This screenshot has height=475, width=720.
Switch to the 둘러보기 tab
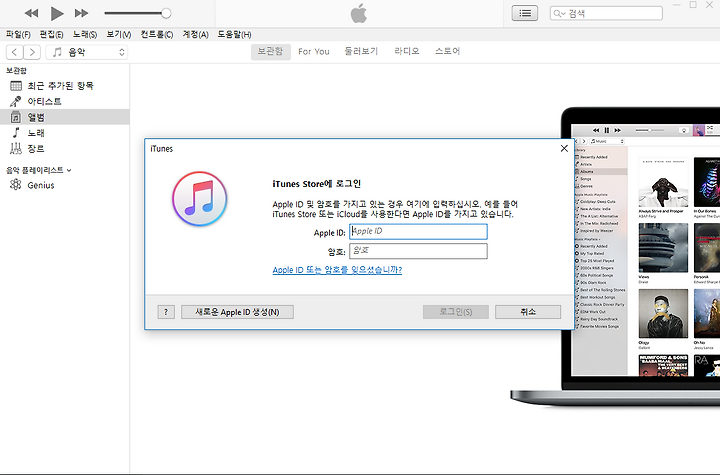point(361,51)
